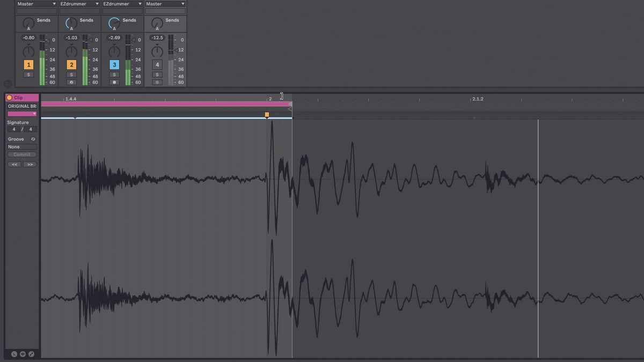Open the EZdrummer output routing dropdown on track 2
The image size is (644, 362).
[x=79, y=3]
